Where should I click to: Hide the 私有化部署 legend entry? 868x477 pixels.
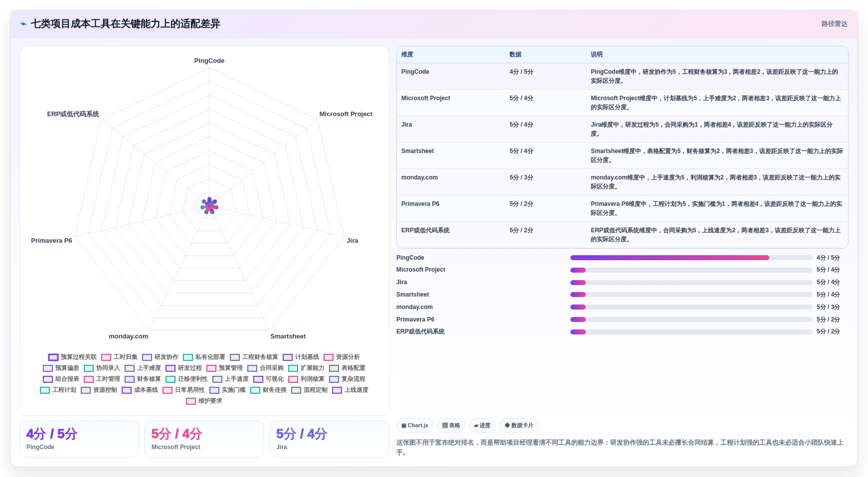(204, 357)
